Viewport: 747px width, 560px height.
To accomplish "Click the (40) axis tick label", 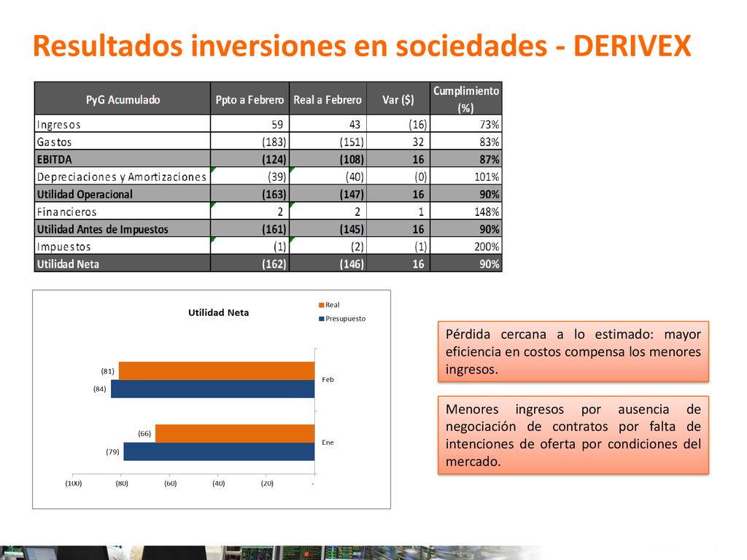I will click(219, 483).
